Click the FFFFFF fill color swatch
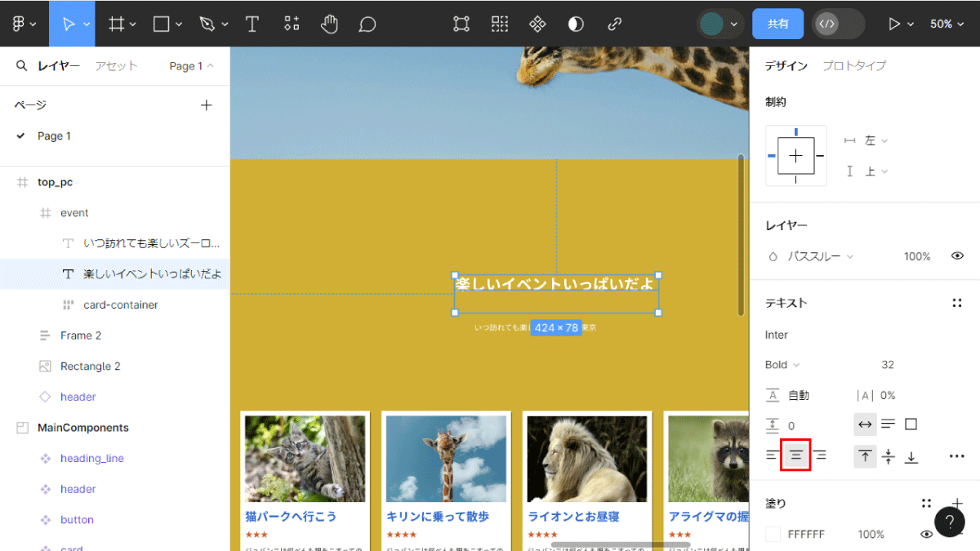This screenshot has height=551, width=980. pos(773,534)
